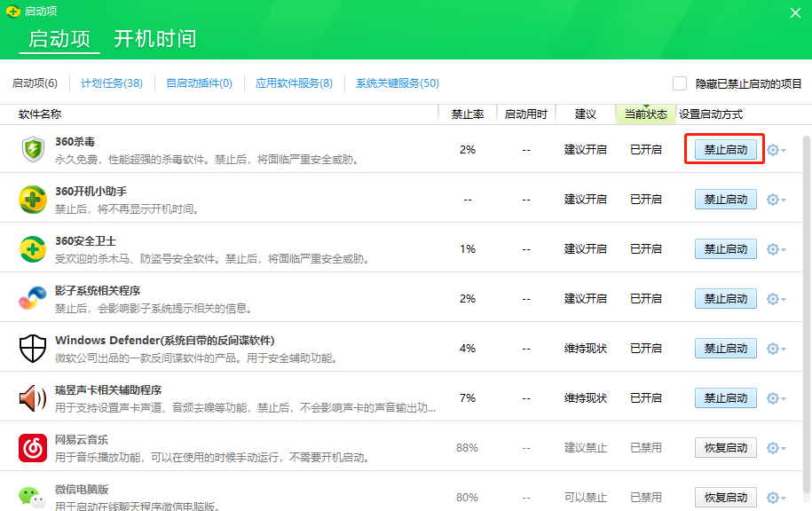Sort by 禁止率 column header
812x511 pixels.
point(468,114)
